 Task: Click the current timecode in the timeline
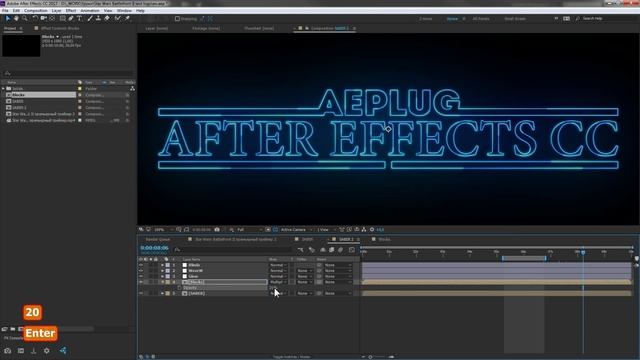pos(154,248)
